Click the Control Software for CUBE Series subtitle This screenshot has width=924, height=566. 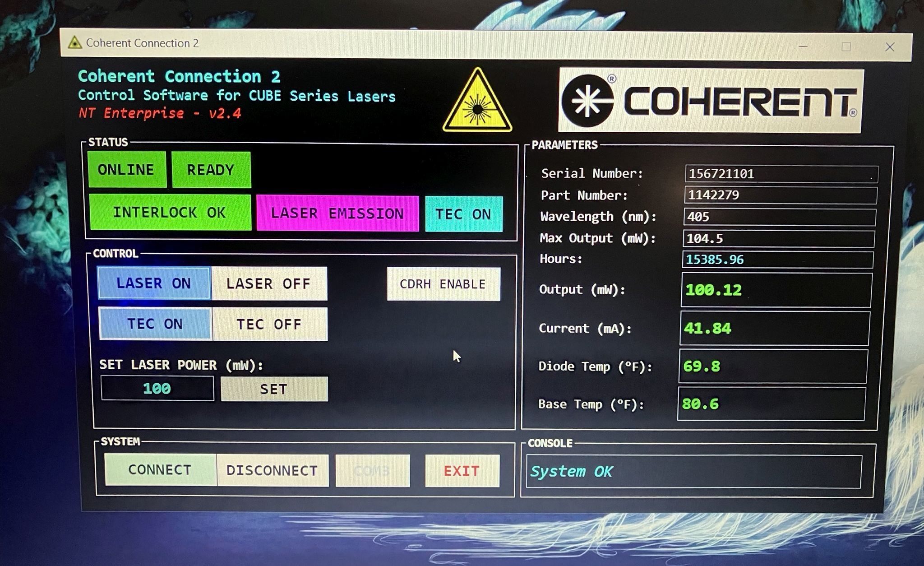[x=237, y=96]
